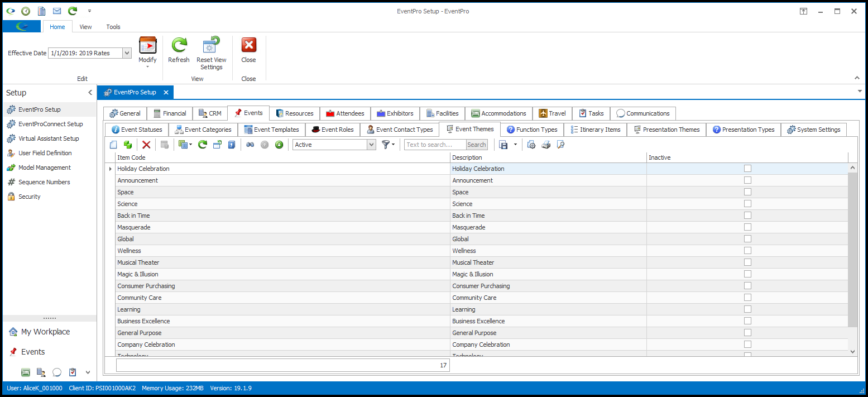Sort by Item Code column header
The image size is (868, 397).
click(282, 157)
